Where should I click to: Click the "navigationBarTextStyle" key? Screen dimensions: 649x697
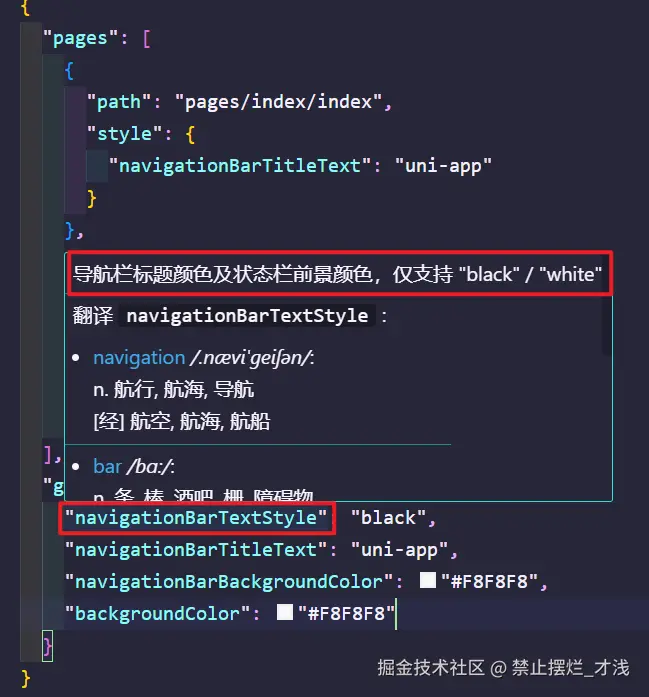tap(196, 518)
